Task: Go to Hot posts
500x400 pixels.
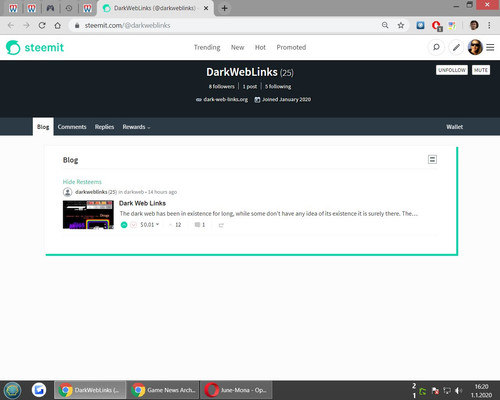Action: pos(260,47)
